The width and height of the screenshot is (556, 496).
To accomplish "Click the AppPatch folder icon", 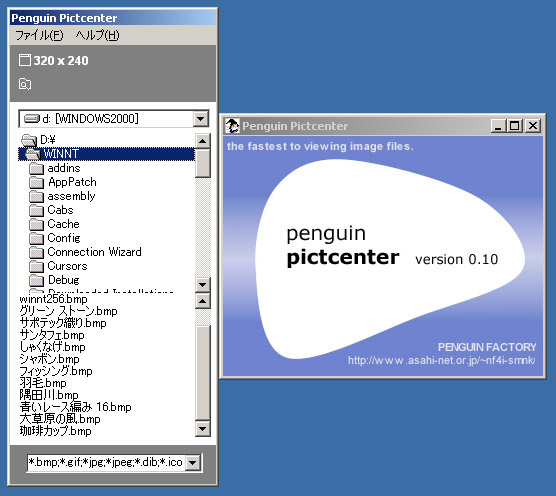I will point(36,182).
